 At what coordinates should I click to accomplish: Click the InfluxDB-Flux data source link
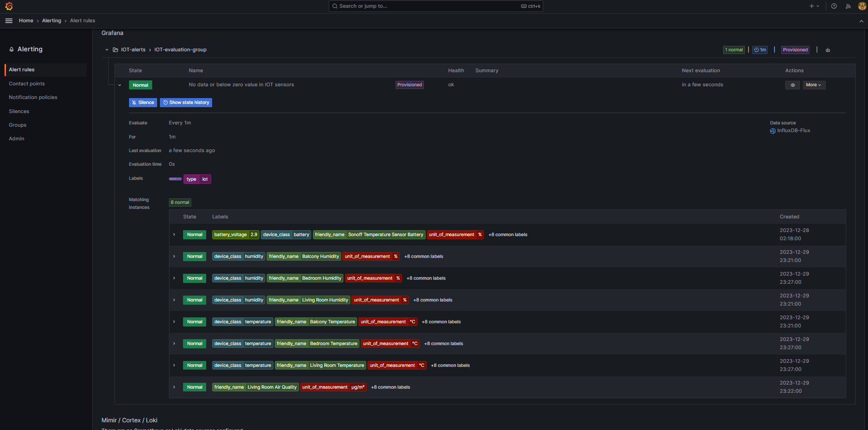(x=794, y=131)
